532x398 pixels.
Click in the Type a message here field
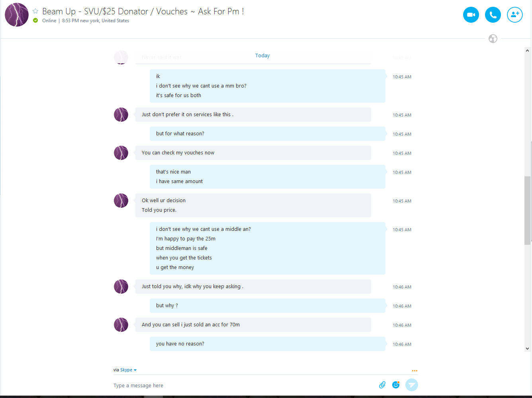click(x=243, y=385)
